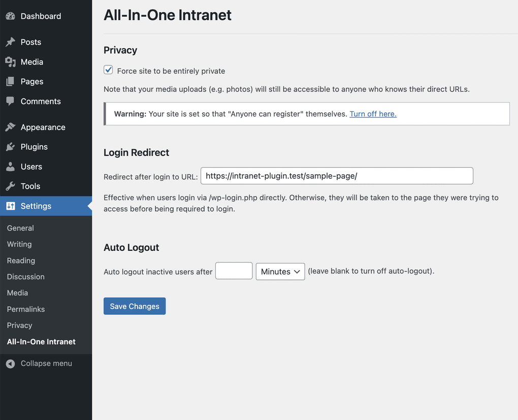Open Tools via the wrench icon
518x420 pixels.
[10, 186]
